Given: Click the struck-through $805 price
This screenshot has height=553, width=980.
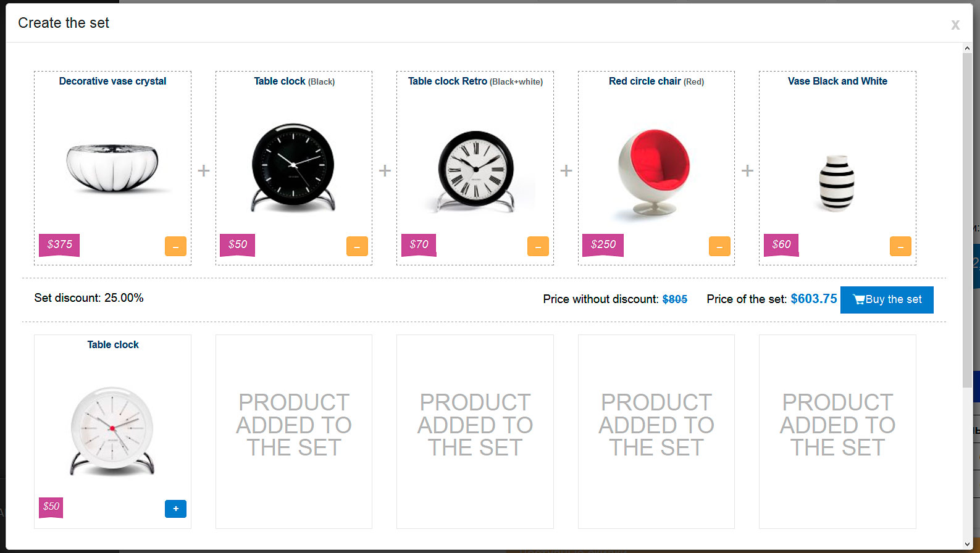Looking at the screenshot, I should [674, 299].
